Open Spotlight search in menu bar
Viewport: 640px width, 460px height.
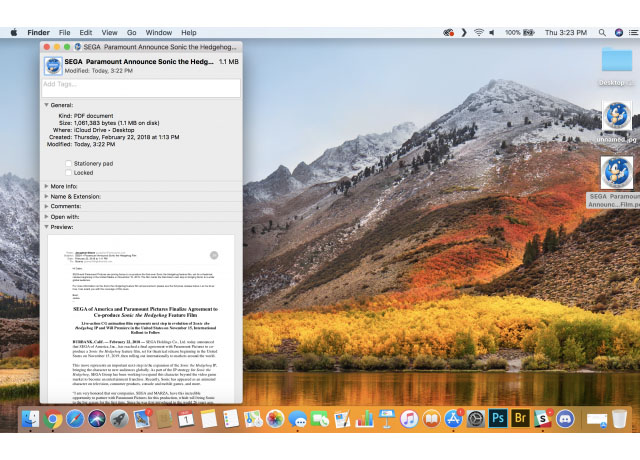tap(602, 33)
